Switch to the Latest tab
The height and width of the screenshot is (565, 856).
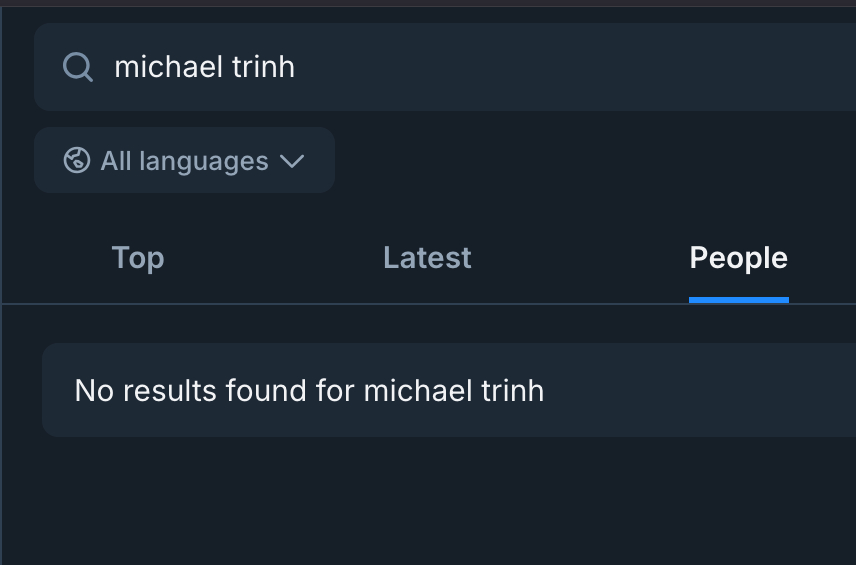coord(427,258)
